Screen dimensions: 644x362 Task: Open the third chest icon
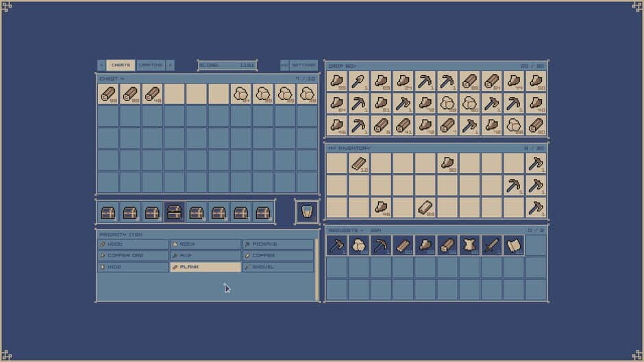(152, 212)
